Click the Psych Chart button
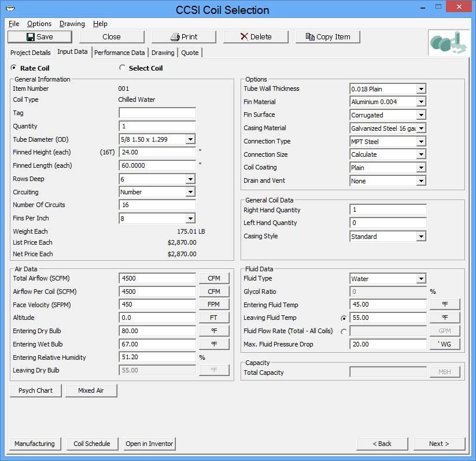Image resolution: width=476 pixels, height=461 pixels. (35, 390)
